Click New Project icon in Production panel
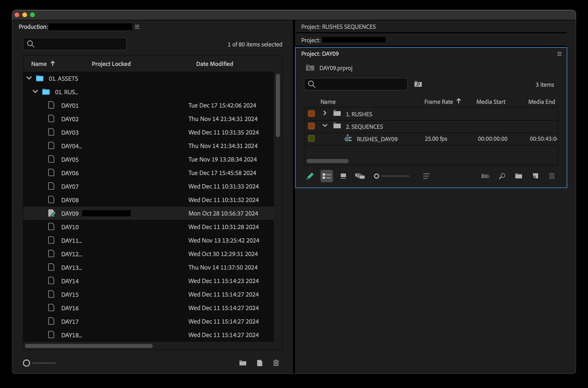Image resolution: width=588 pixels, height=388 pixels. pyautogui.click(x=259, y=363)
